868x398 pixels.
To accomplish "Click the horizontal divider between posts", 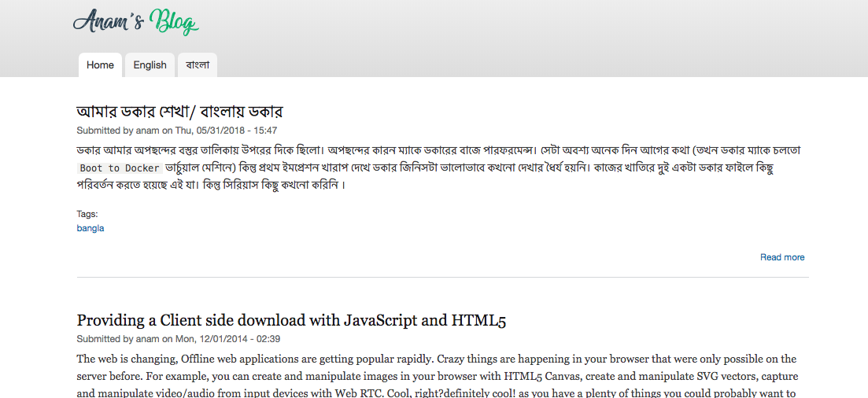I will [x=442, y=278].
